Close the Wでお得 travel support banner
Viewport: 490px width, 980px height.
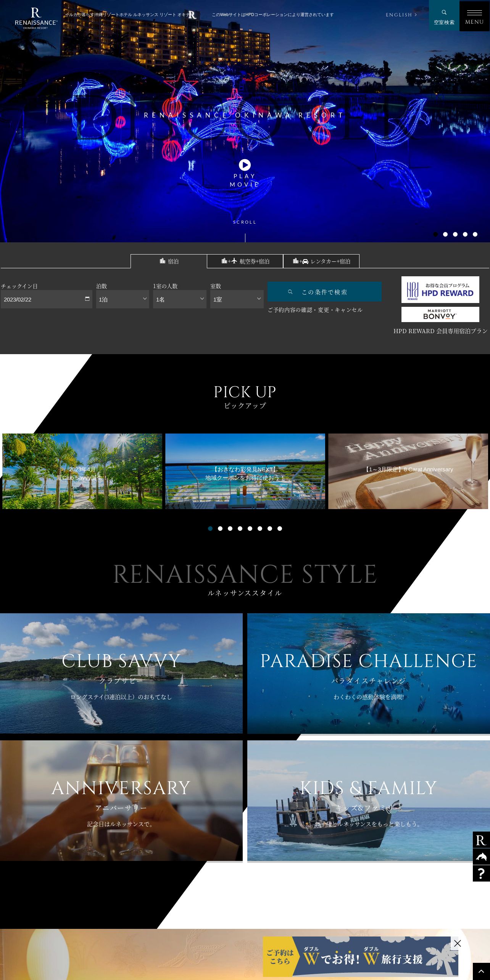coord(458,943)
